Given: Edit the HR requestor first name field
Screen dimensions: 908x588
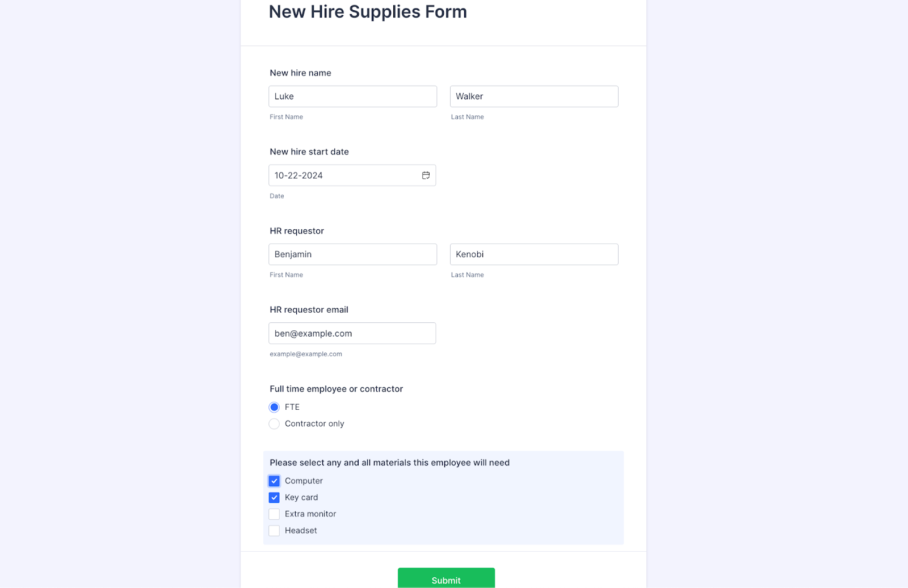Looking at the screenshot, I should tap(352, 254).
